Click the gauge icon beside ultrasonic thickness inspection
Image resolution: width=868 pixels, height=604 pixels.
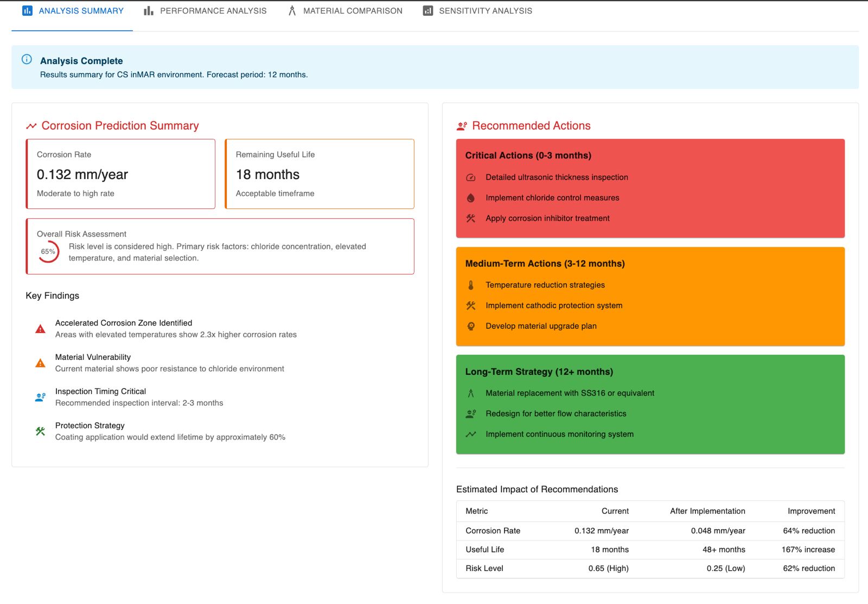coord(471,177)
